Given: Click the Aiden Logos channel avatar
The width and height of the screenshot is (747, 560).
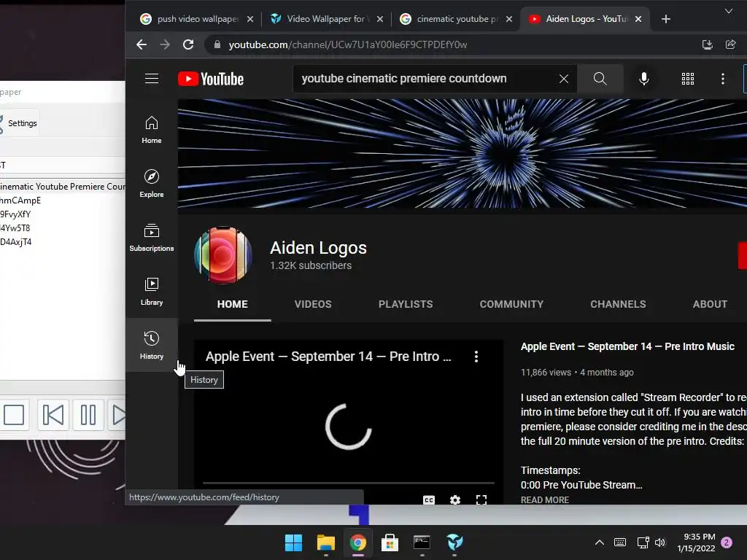Looking at the screenshot, I should pos(222,255).
